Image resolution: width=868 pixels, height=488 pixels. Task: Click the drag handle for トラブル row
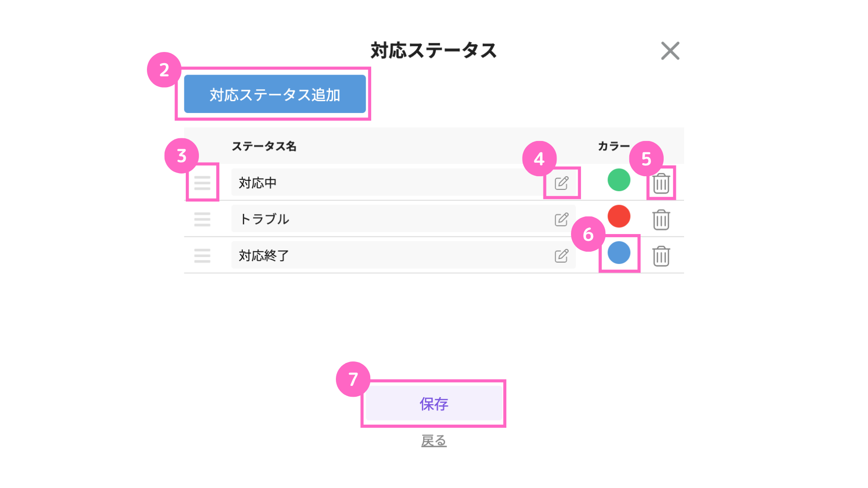tap(202, 219)
